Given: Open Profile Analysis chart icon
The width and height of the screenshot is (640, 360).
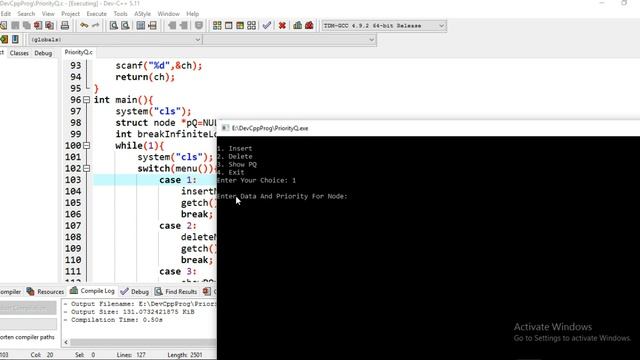Looking at the screenshot, I should click(298, 25).
